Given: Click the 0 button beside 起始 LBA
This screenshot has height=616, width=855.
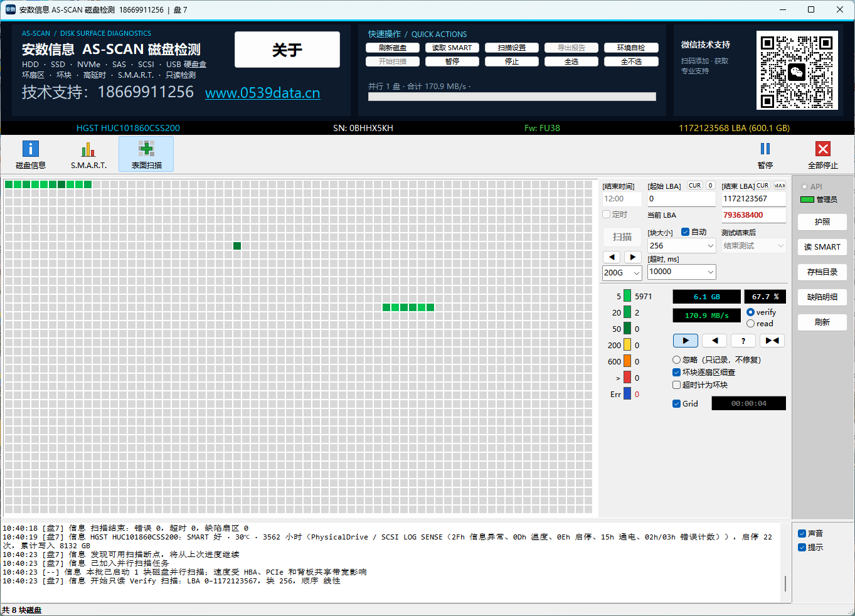Looking at the screenshot, I should pos(710,186).
